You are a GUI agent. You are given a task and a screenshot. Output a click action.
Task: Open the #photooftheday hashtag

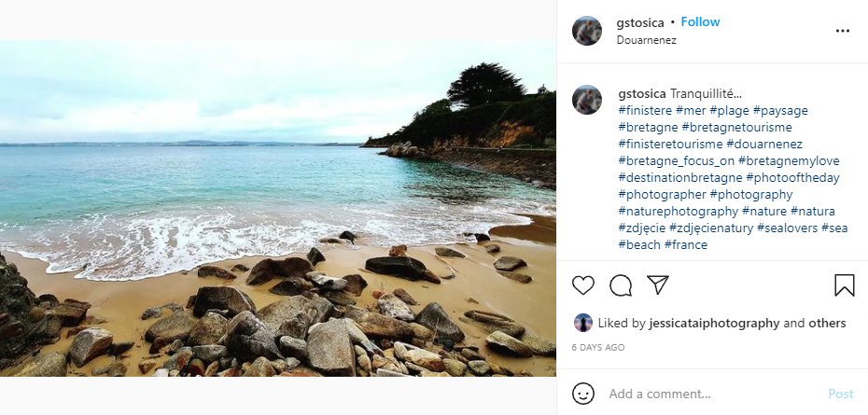pos(792,177)
